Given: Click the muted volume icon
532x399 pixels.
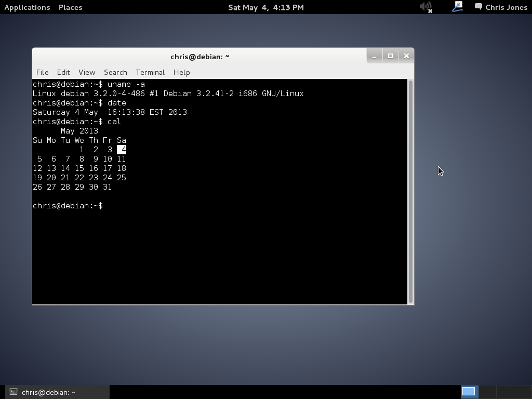Looking at the screenshot, I should 426,7.
